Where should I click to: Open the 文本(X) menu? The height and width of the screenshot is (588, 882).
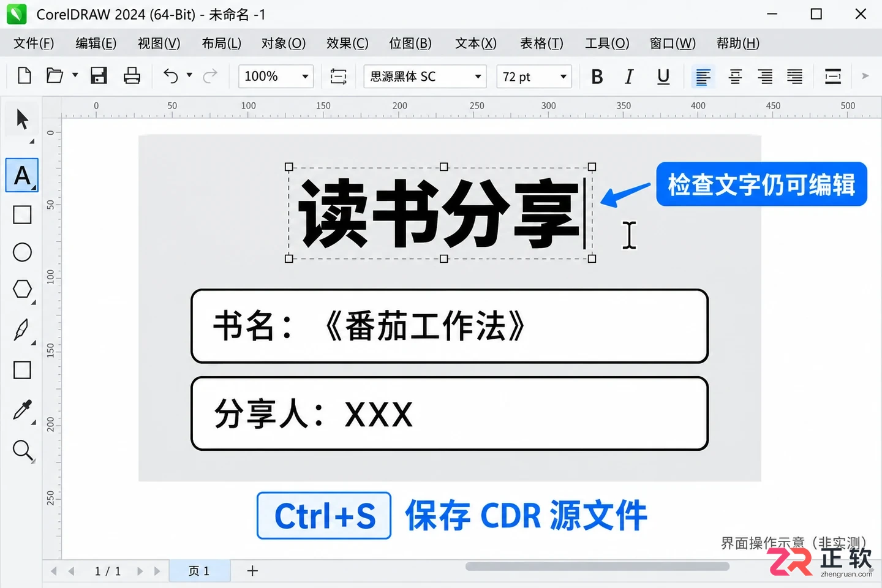[x=476, y=43]
